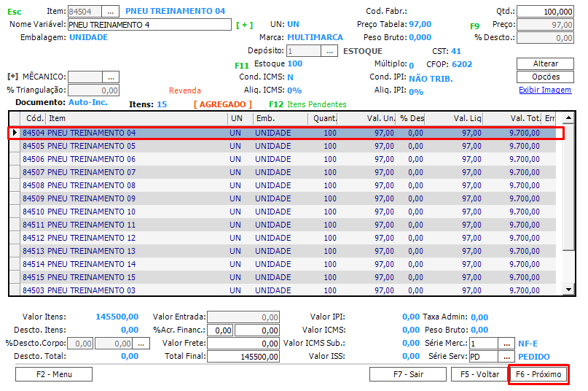Click F5 - Voltar button

click(x=479, y=374)
